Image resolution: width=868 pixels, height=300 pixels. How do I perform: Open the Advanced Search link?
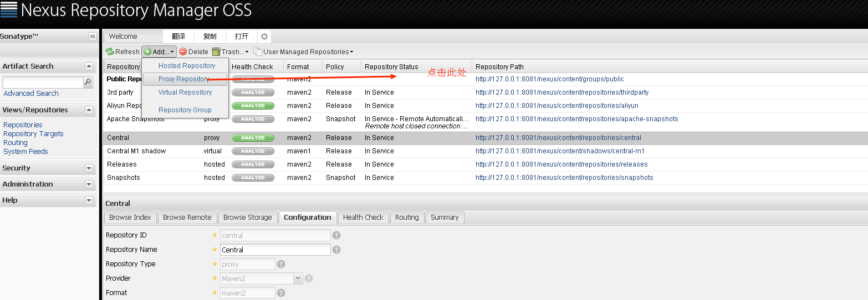31,94
